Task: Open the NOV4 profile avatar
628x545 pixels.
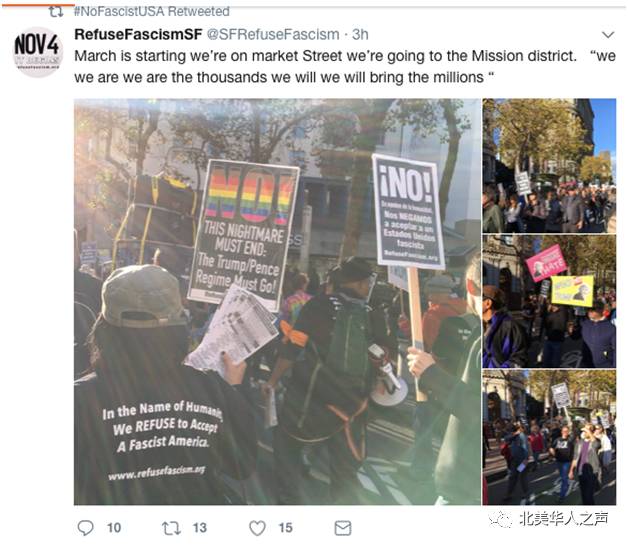Action: [x=37, y=51]
